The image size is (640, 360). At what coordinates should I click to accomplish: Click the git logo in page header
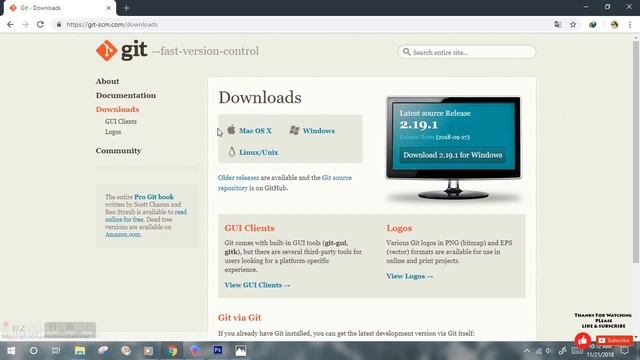(121, 51)
